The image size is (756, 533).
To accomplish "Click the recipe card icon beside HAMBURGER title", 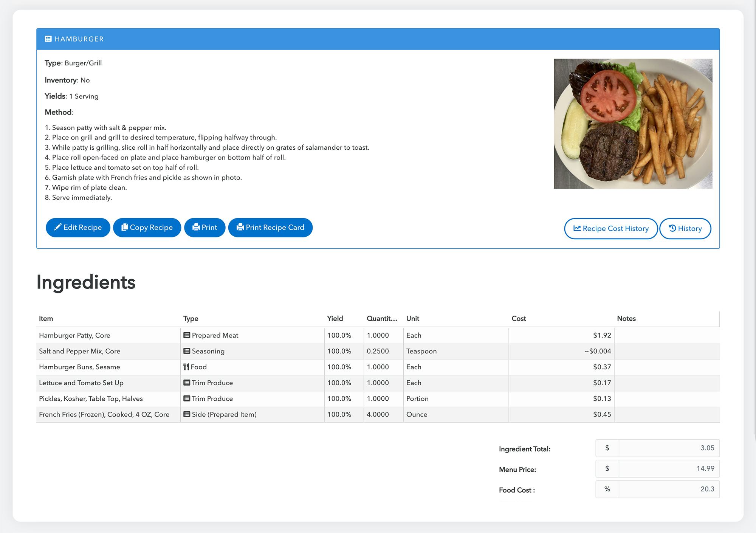I will coord(48,39).
